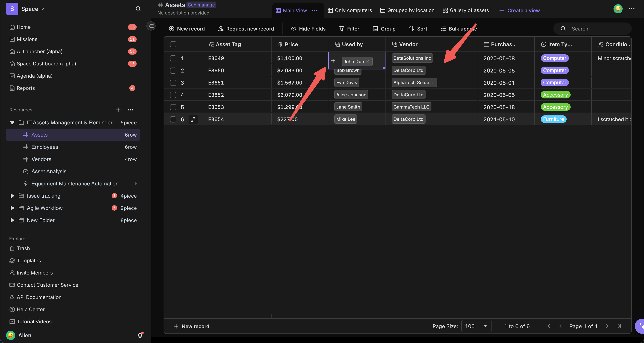The width and height of the screenshot is (644, 343).
Task: Click Bulk update
Action: (x=459, y=29)
